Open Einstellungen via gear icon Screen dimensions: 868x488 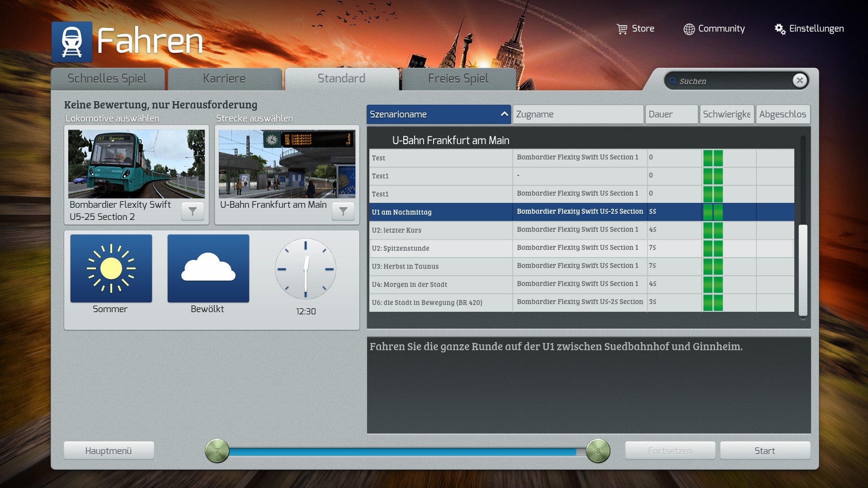click(780, 29)
